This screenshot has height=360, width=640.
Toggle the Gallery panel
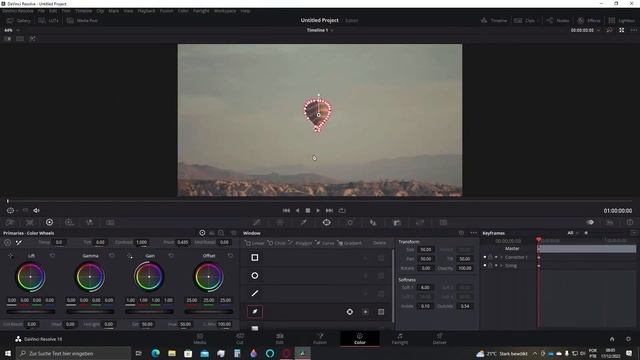[19, 20]
